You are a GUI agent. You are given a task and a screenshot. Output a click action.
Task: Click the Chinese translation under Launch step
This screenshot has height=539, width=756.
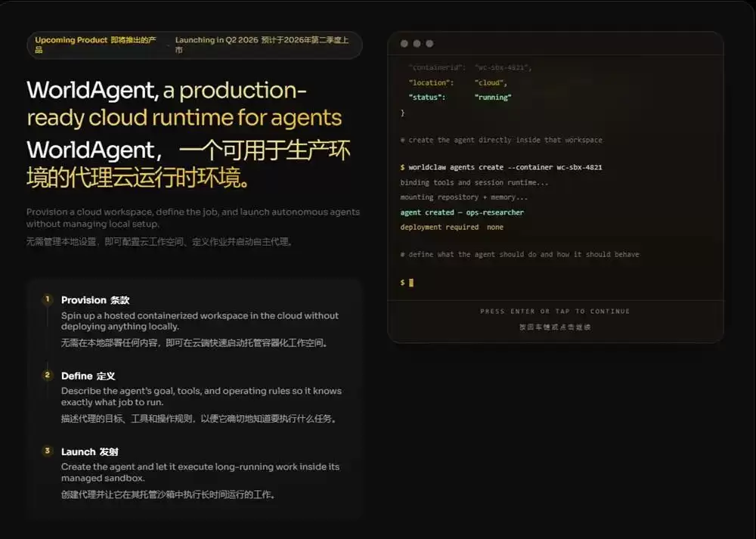tap(168, 494)
